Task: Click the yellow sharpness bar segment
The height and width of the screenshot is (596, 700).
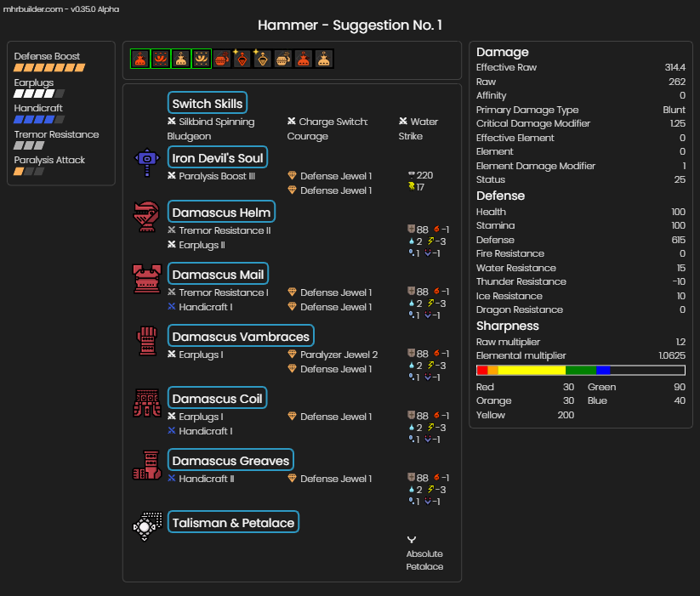Action: 532,371
